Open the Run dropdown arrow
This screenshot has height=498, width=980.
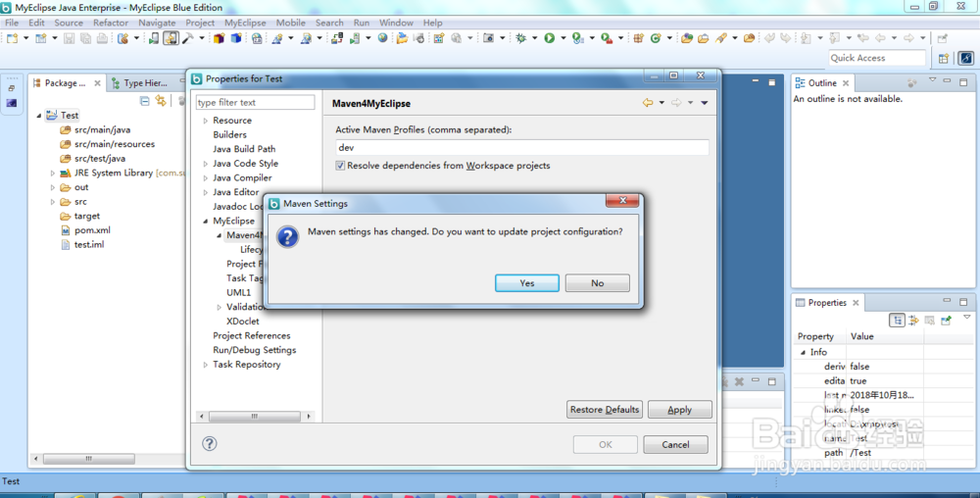563,38
